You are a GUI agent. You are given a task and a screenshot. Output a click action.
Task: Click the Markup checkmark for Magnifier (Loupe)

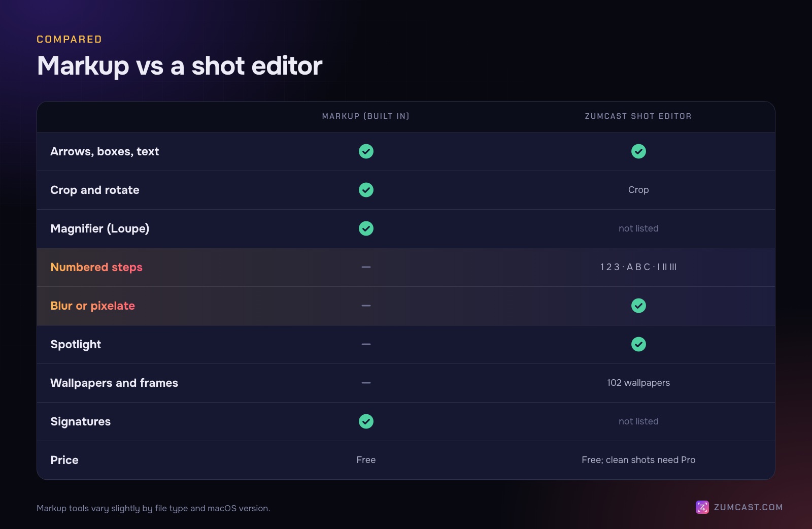point(366,228)
